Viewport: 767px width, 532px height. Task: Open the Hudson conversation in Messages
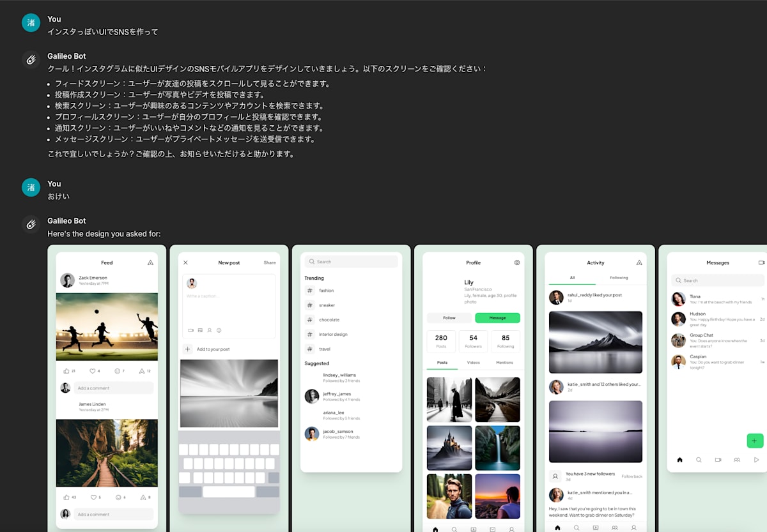point(718,318)
